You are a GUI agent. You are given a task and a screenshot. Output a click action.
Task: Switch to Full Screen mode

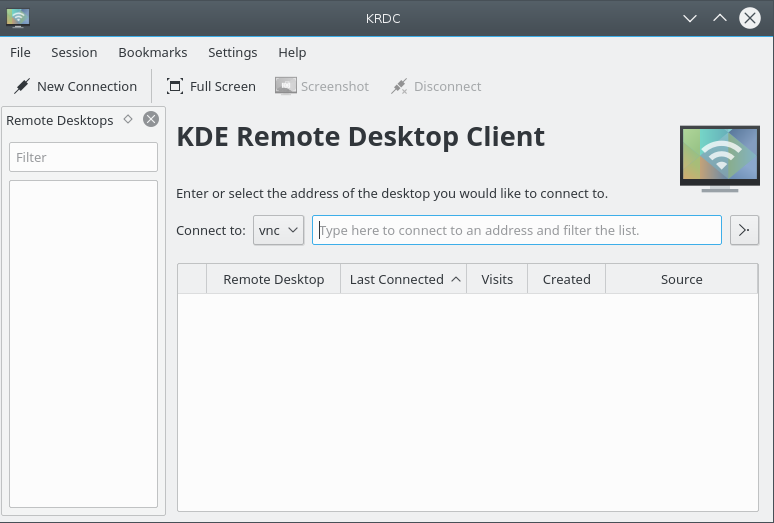[211, 87]
